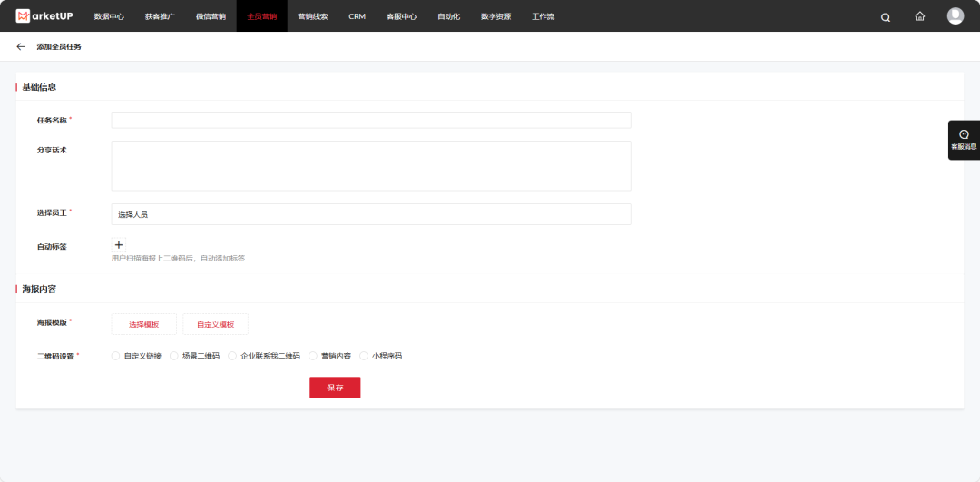This screenshot has width=980, height=482.
Task: Click the 二维码设置 label
Action: [x=55, y=357]
